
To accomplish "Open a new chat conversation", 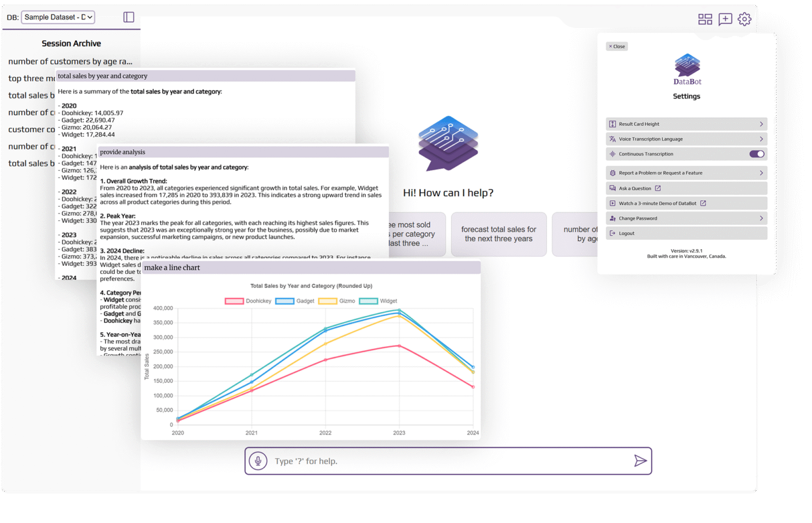I will (x=725, y=19).
